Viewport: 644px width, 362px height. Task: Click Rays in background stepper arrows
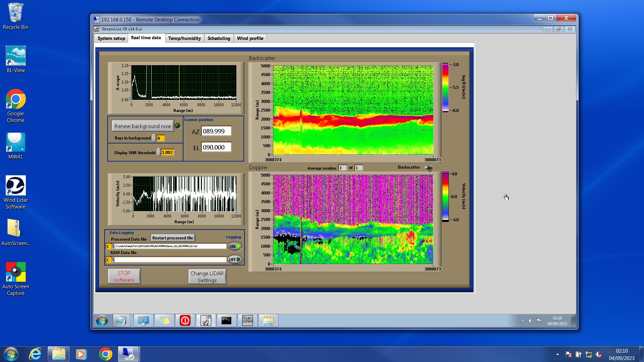pos(154,138)
